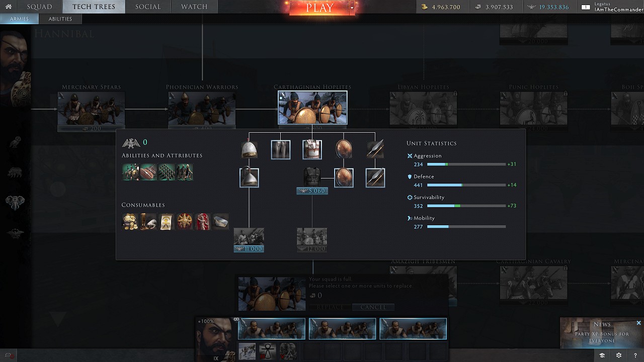Screen dimensions: 644x362
Task: Select the Phoenician Warriors unit card
Action: (202, 108)
